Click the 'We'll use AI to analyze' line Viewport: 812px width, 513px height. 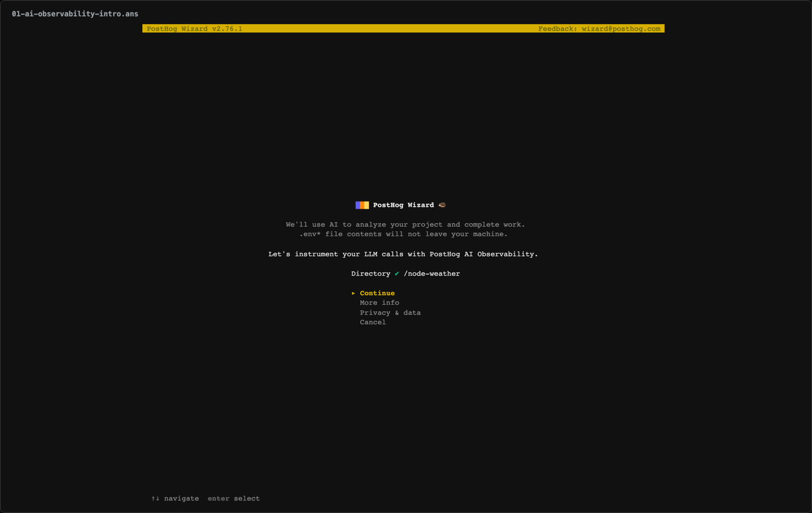(405, 225)
